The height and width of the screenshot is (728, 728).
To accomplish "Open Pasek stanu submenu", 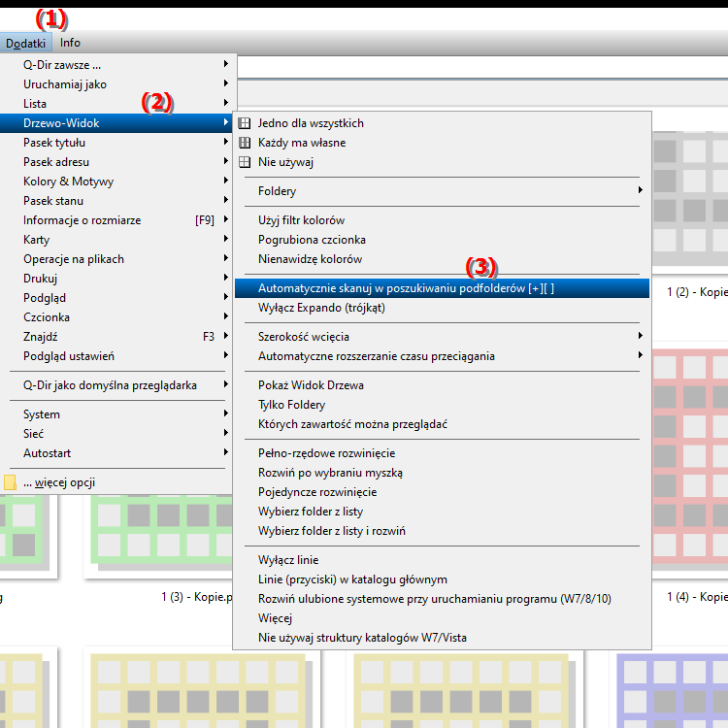I will click(x=116, y=201).
